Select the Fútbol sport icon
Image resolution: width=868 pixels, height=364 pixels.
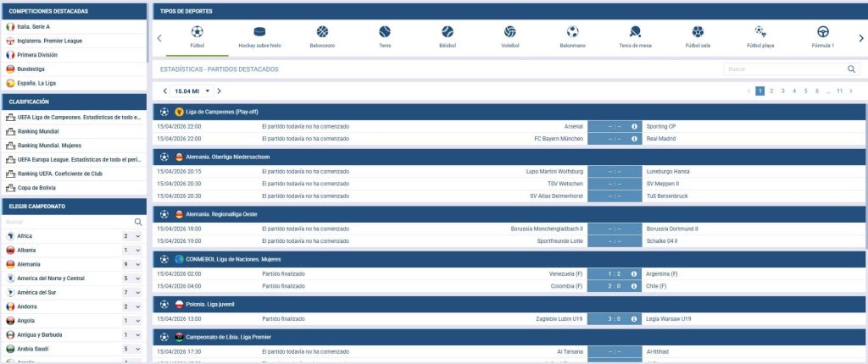click(197, 31)
